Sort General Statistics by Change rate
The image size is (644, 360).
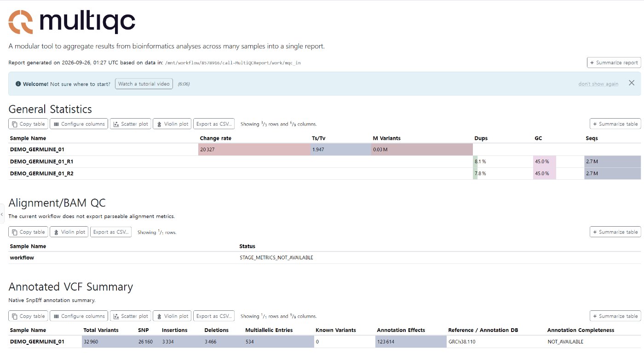pyautogui.click(x=216, y=138)
